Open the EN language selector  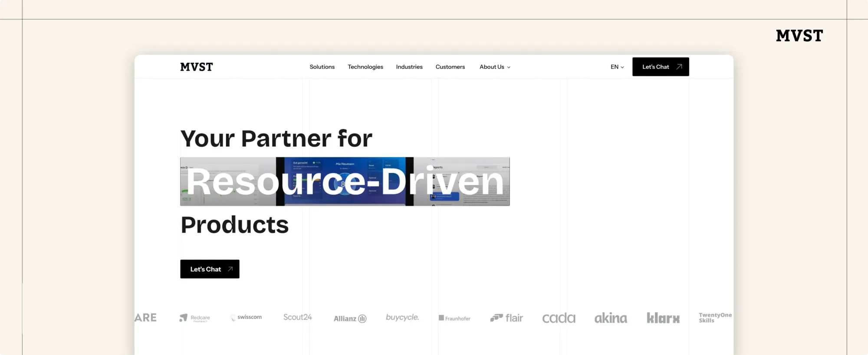click(617, 67)
